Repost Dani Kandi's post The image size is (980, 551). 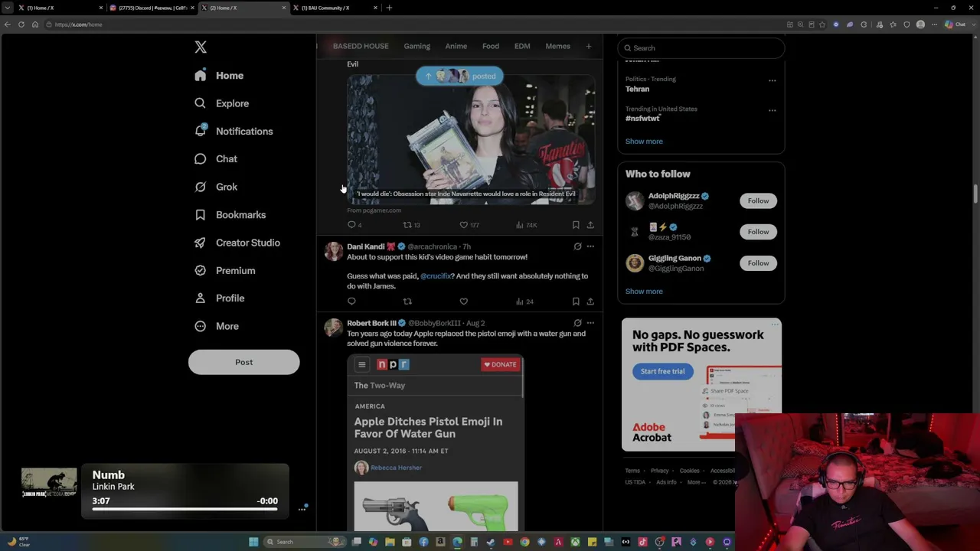407,302
